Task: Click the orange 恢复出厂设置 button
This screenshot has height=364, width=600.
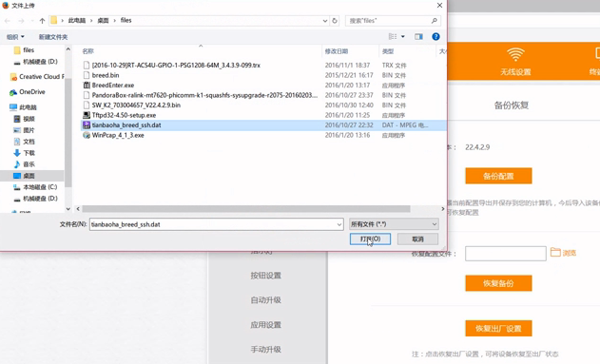Action: [498, 329]
